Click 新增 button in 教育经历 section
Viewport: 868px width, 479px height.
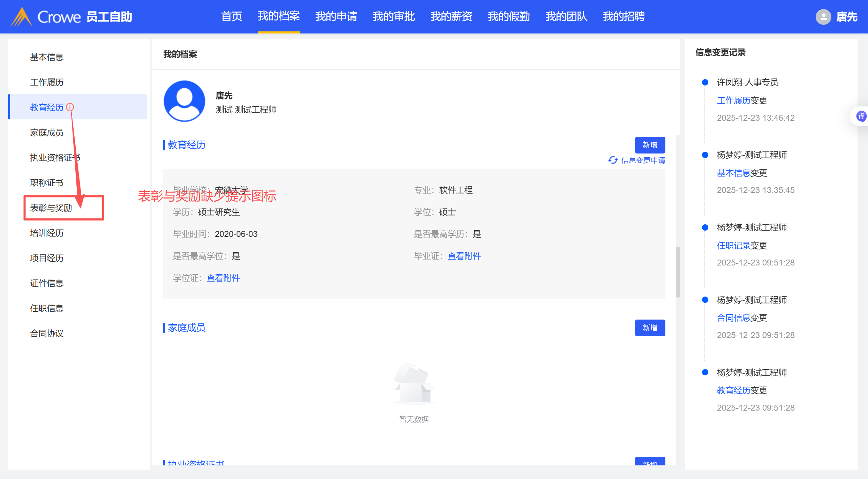click(650, 145)
